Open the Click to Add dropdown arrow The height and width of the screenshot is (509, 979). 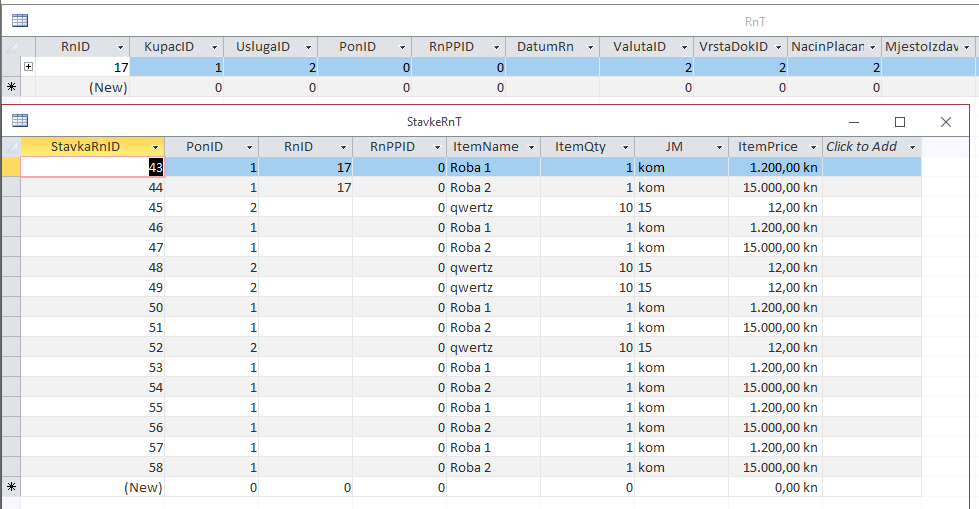click(x=912, y=147)
